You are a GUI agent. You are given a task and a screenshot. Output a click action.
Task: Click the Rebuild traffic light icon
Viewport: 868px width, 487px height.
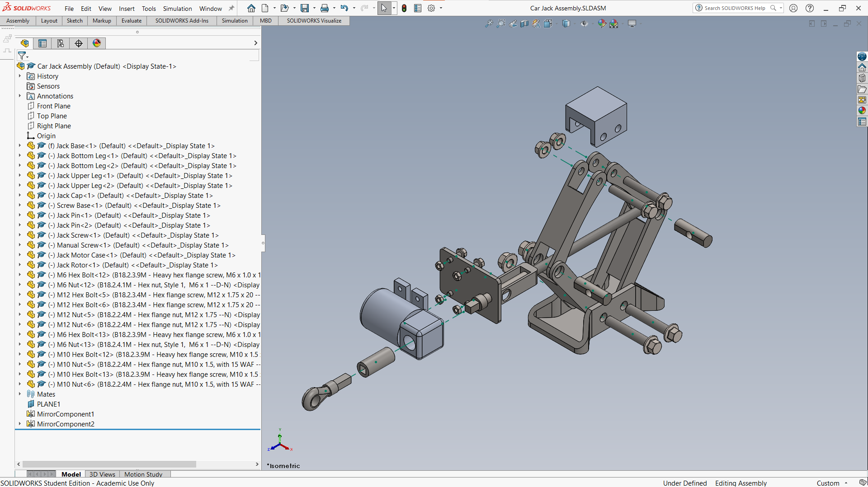point(404,8)
